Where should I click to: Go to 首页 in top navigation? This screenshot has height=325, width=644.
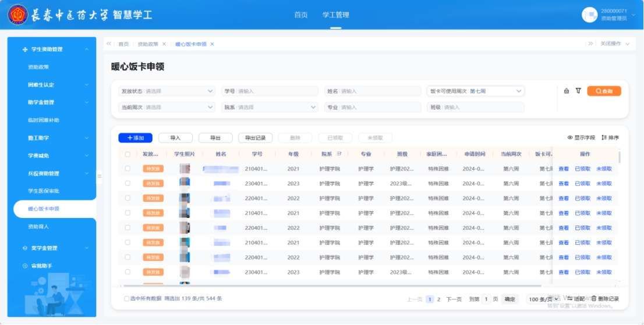click(x=301, y=15)
